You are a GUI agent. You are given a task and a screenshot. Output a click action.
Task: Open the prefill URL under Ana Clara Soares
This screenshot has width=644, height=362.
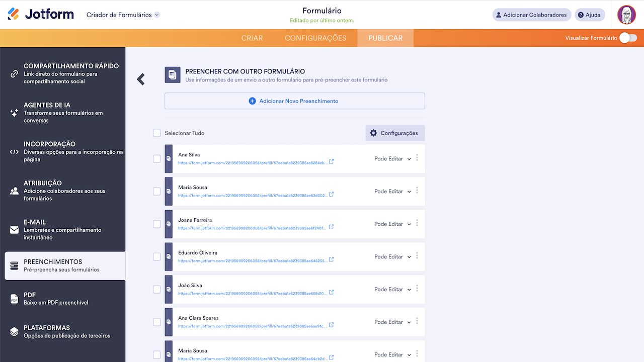click(x=253, y=326)
